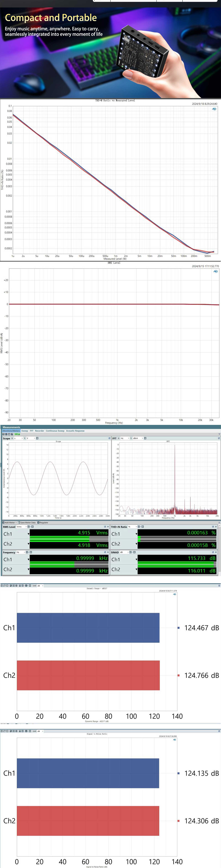Click the red Ch2 Dynamic Range bar
The height and width of the screenshot is (868, 221).
[88, 675]
